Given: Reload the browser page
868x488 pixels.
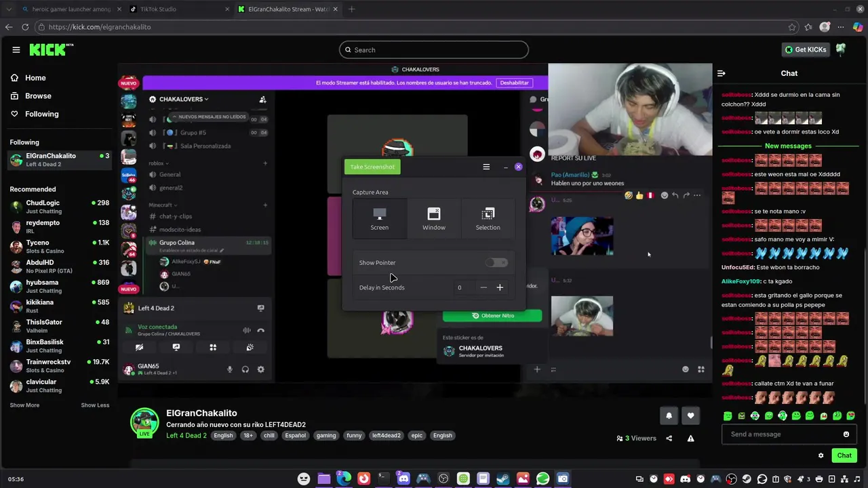Looking at the screenshot, I should (25, 27).
